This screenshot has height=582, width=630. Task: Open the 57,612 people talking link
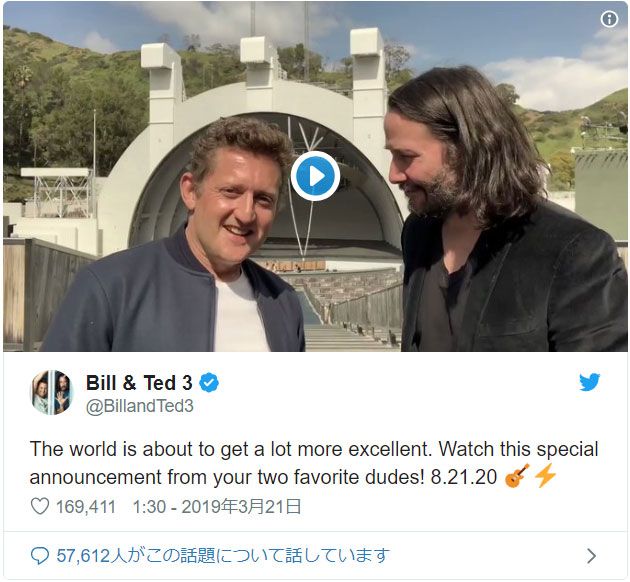click(x=223, y=556)
